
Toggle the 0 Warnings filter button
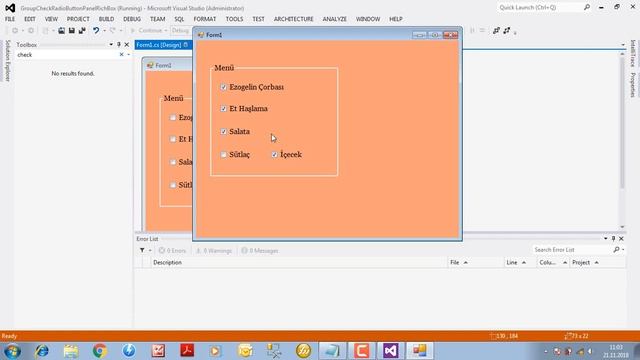point(214,251)
